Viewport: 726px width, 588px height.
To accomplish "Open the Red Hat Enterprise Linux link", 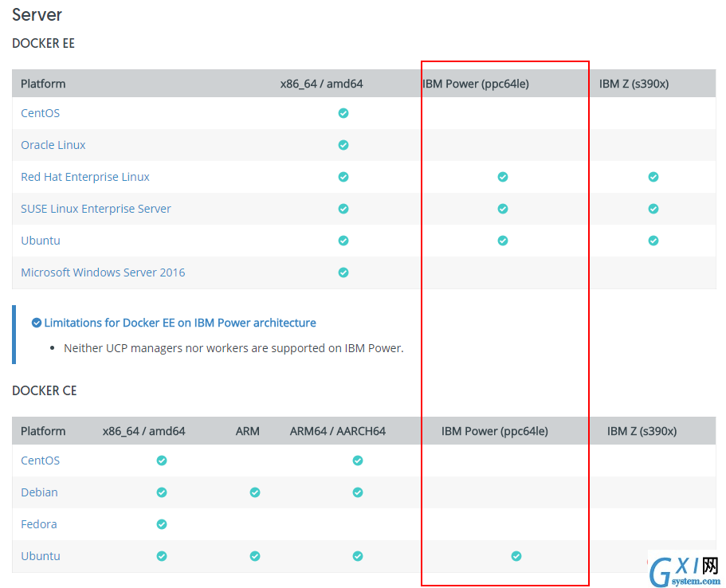I will [x=85, y=177].
